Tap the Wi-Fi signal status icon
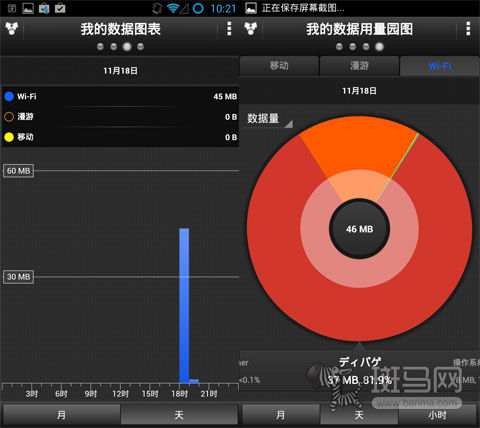This screenshot has height=428, width=480. point(173,8)
